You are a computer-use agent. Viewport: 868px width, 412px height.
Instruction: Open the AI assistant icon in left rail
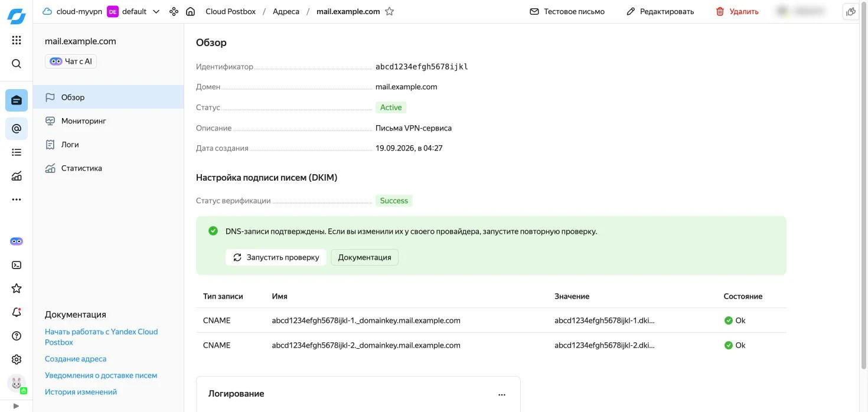pos(17,241)
